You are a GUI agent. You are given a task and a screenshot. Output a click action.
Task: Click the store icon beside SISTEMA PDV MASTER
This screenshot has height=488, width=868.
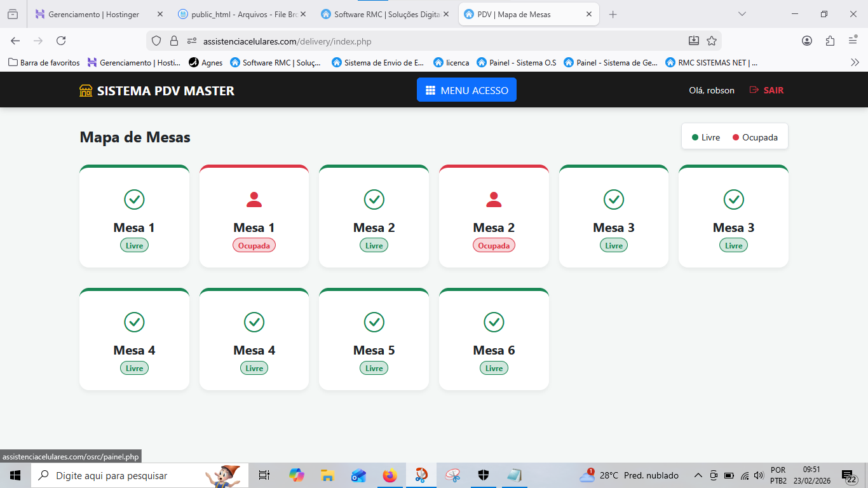[x=86, y=91]
